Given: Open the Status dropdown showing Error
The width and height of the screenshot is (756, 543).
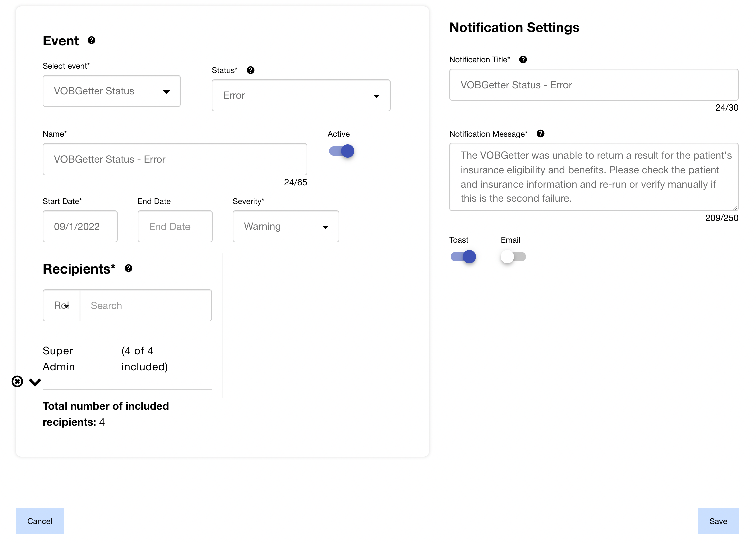Looking at the screenshot, I should coord(301,95).
